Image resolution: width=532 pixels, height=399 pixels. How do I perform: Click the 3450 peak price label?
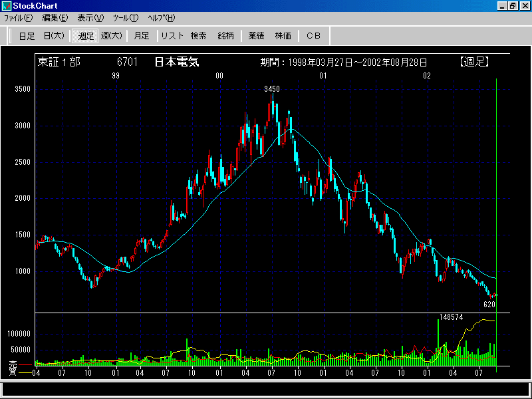point(272,89)
